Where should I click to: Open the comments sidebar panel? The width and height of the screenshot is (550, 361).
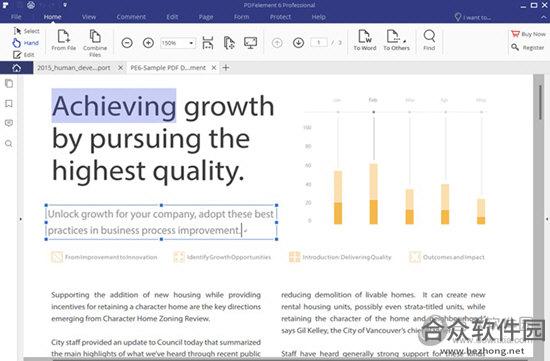9,123
